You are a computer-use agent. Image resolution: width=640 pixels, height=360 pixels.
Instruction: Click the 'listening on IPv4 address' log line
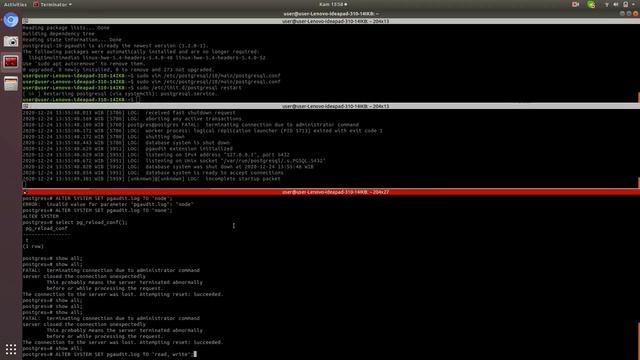tap(156, 155)
